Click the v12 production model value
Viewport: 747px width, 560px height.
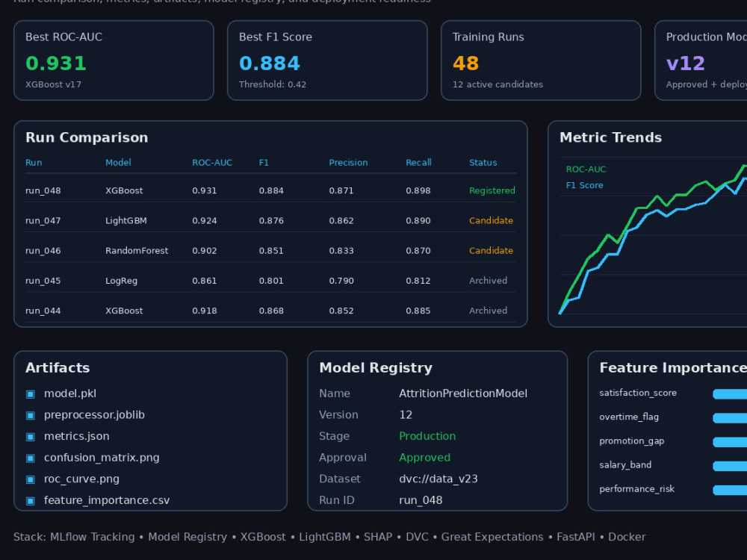(x=685, y=63)
